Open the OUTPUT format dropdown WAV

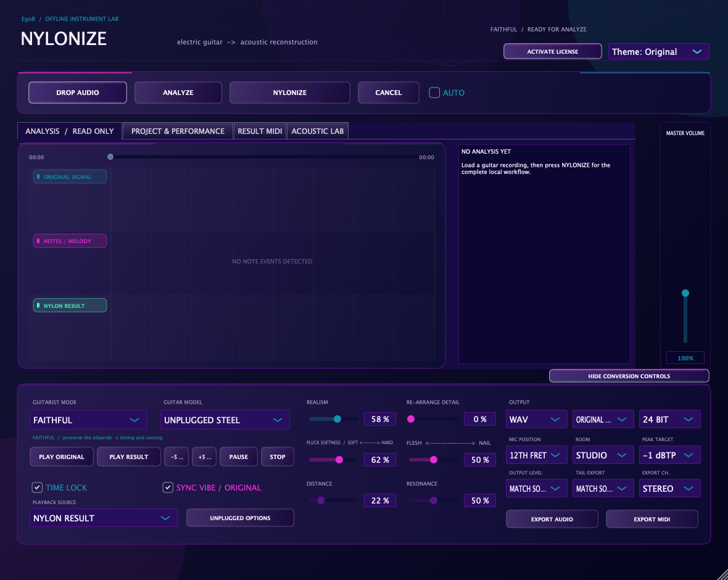(536, 420)
